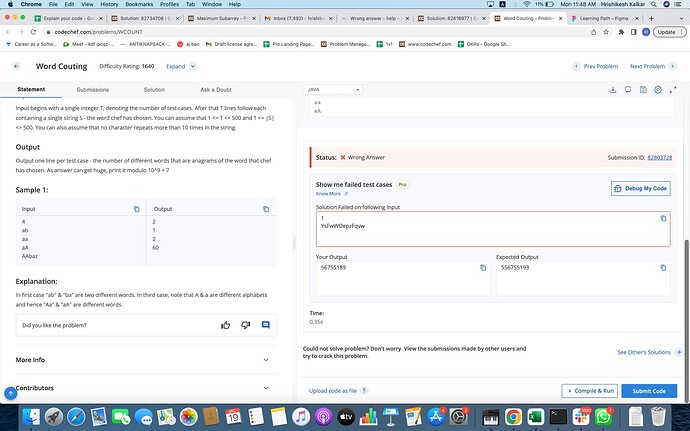Open See Other's Solutions link

650,352
